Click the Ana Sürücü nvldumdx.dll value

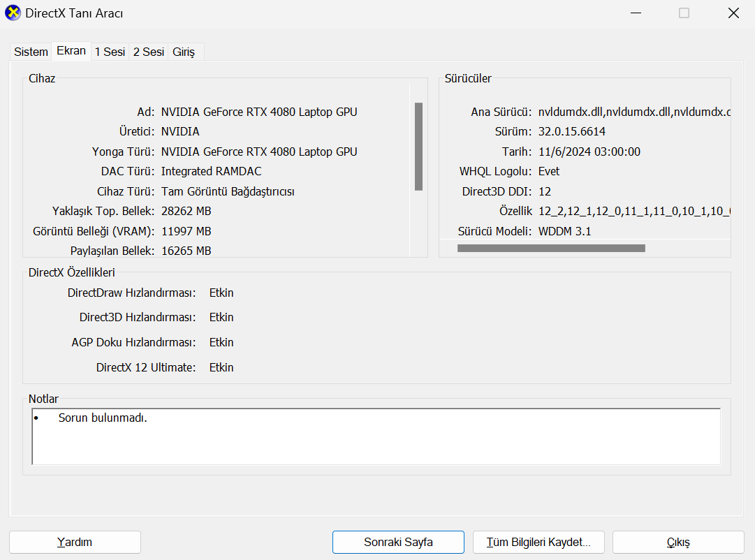634,112
